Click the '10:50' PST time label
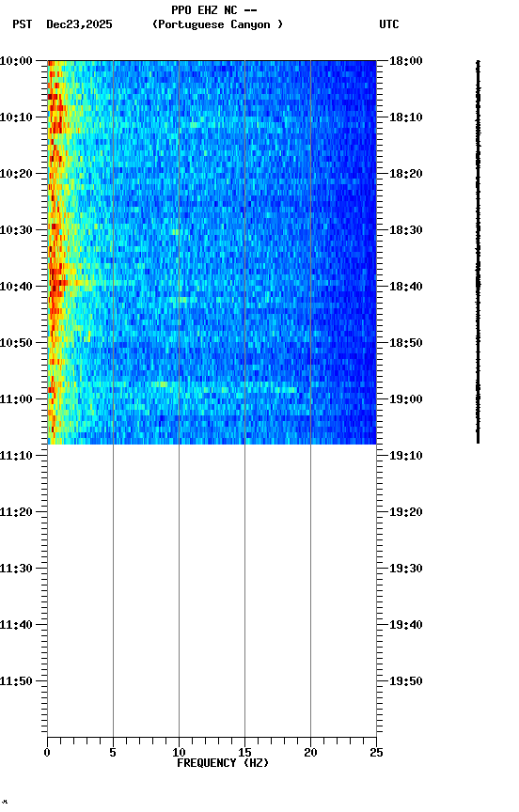This screenshot has height=812, width=519. [x=16, y=343]
